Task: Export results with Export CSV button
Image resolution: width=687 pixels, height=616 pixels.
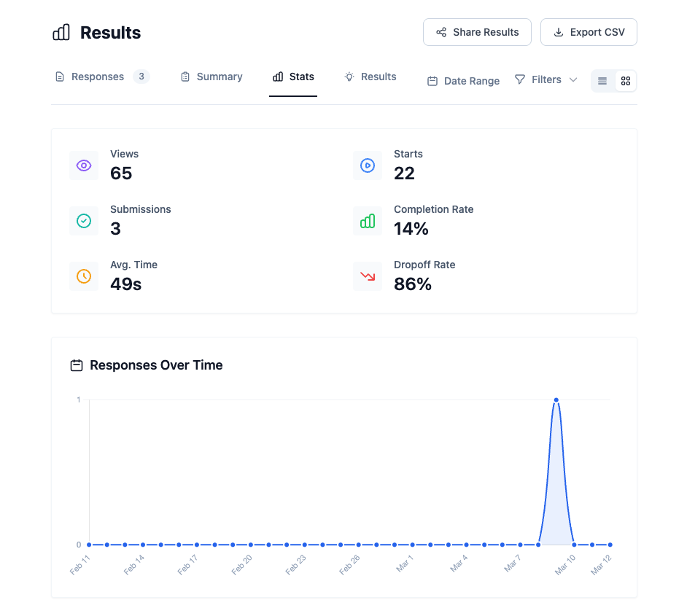Action: (589, 32)
